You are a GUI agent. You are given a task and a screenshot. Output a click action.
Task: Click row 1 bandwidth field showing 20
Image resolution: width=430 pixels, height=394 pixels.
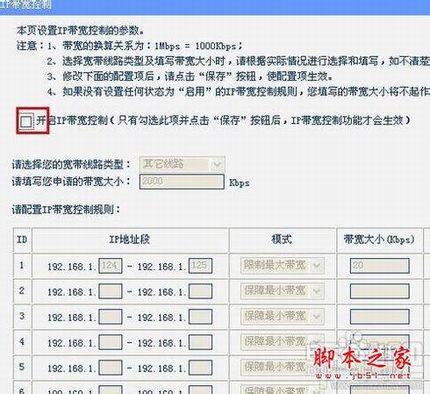[x=380, y=266]
